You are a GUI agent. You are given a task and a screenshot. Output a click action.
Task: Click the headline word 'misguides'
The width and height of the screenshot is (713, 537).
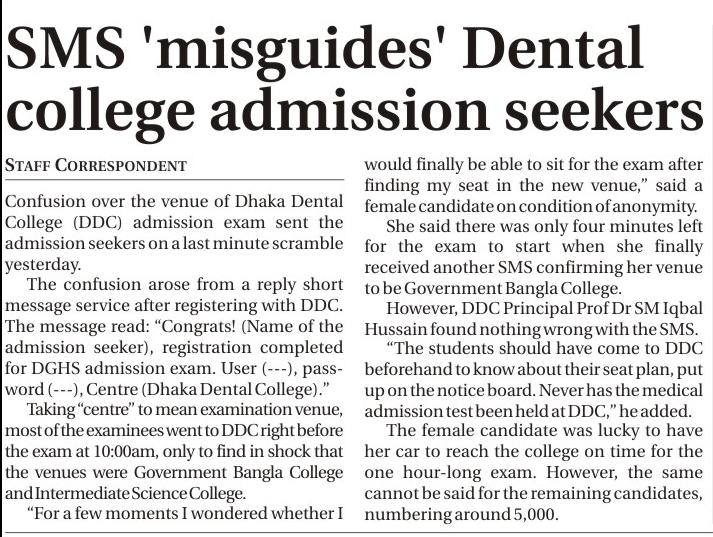pyautogui.click(x=298, y=46)
